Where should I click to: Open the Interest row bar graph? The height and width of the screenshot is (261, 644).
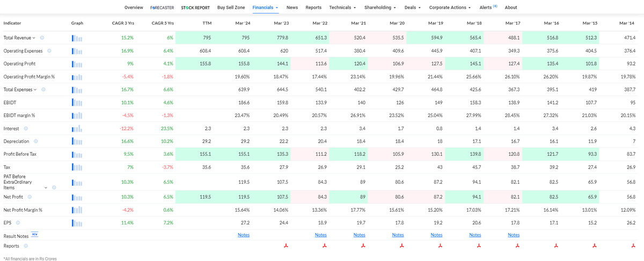coord(77,128)
